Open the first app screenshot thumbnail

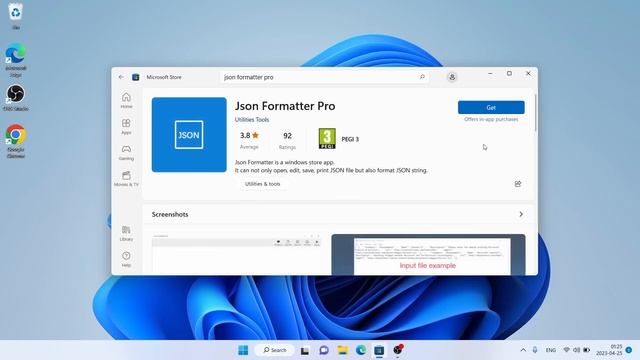tap(236, 254)
